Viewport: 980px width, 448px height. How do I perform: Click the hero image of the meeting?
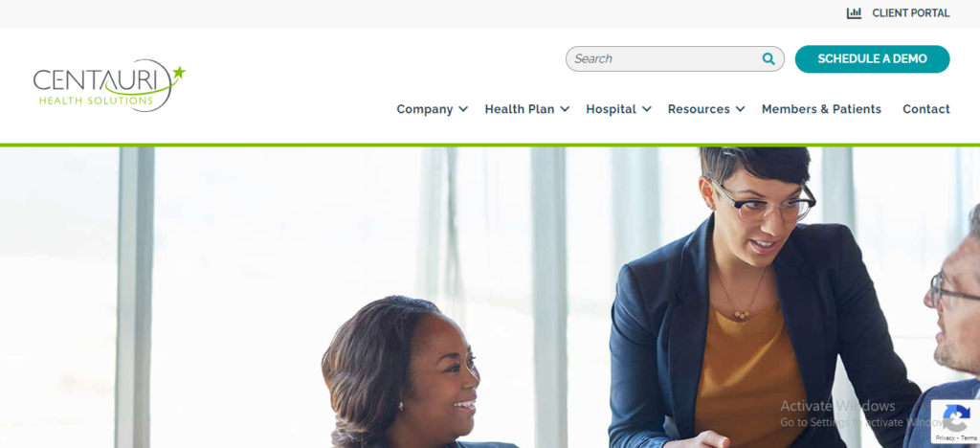tap(490, 298)
